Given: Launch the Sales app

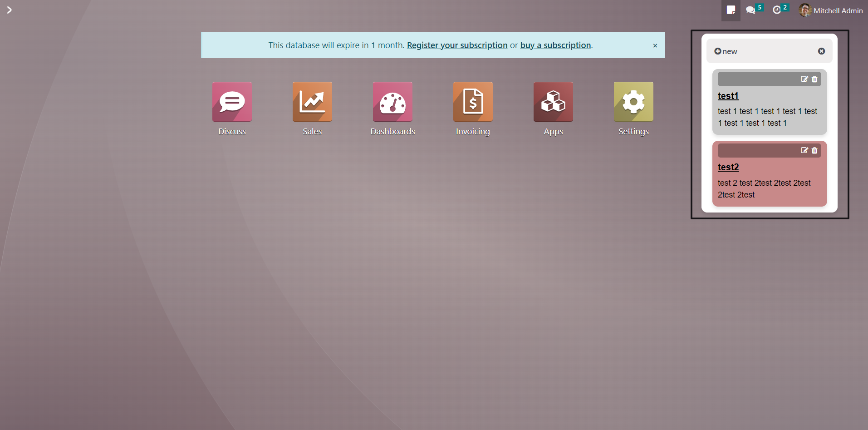Looking at the screenshot, I should pos(312,102).
